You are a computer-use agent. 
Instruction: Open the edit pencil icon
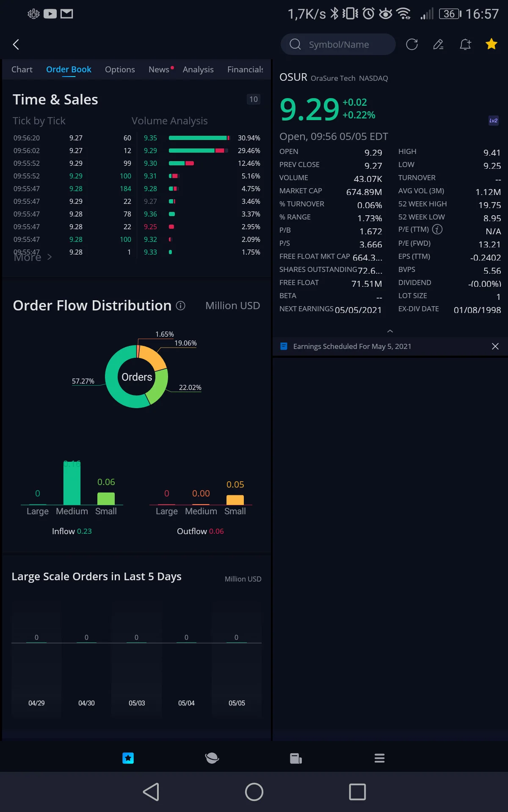pos(439,44)
